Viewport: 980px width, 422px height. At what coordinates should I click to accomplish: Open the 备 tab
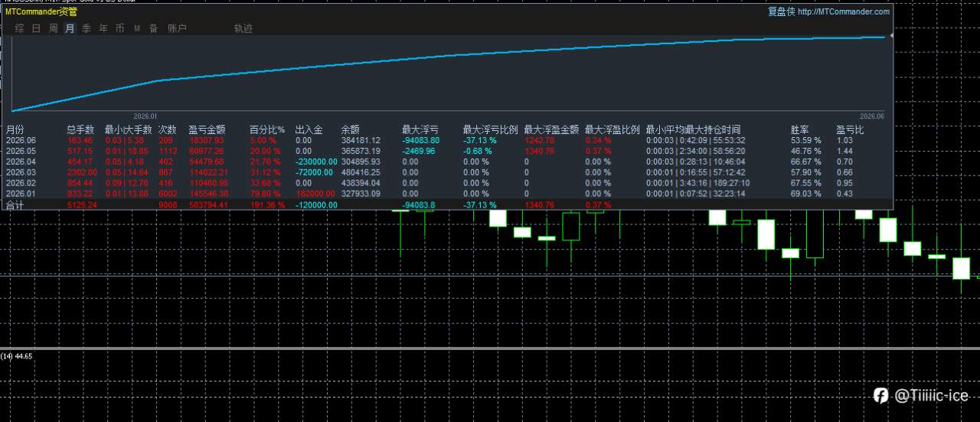153,28
